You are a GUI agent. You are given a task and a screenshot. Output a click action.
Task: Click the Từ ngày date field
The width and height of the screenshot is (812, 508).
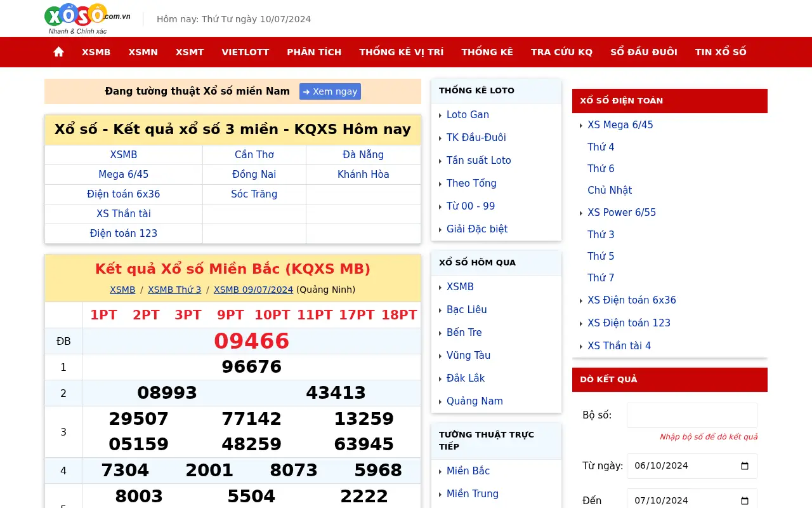(x=692, y=466)
